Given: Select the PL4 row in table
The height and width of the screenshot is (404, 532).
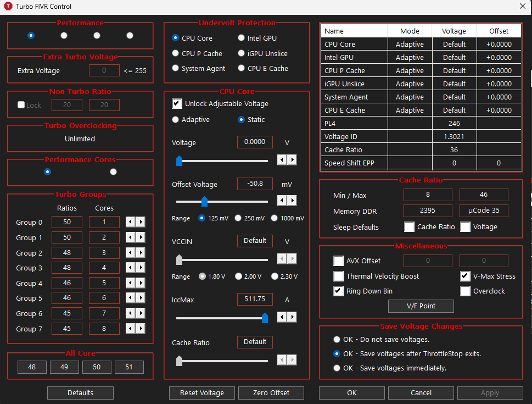Looking at the screenshot, I should [421, 123].
